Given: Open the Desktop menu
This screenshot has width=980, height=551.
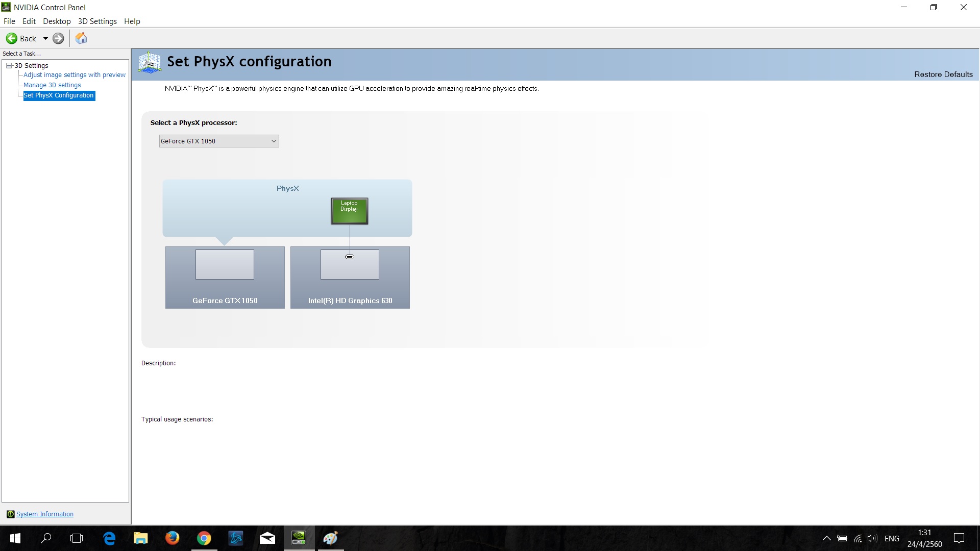Looking at the screenshot, I should [57, 21].
